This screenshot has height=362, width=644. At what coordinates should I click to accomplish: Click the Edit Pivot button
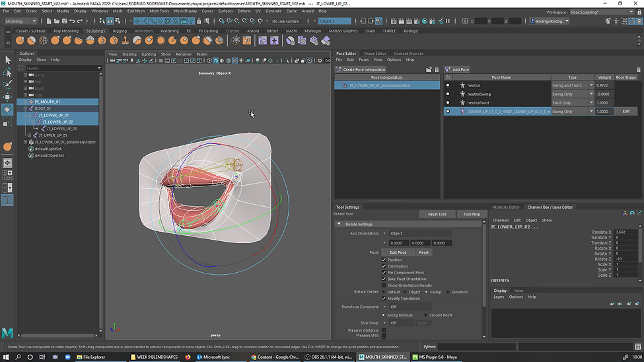398,252
